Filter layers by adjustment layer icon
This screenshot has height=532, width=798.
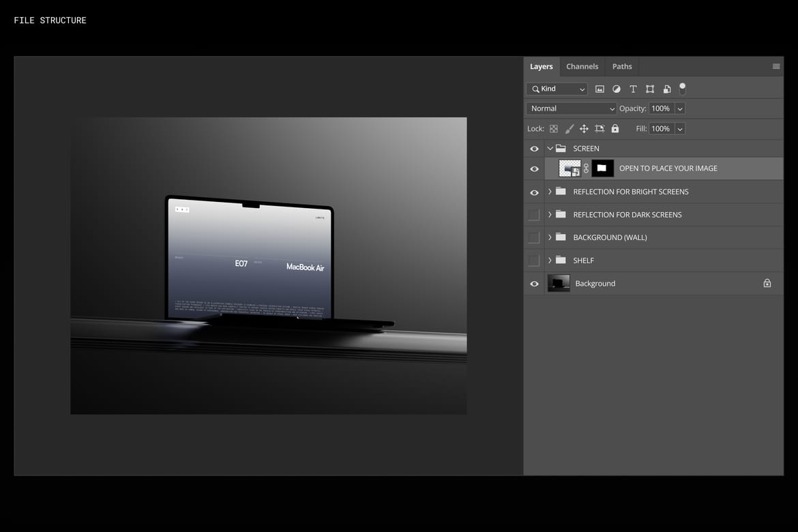click(617, 89)
